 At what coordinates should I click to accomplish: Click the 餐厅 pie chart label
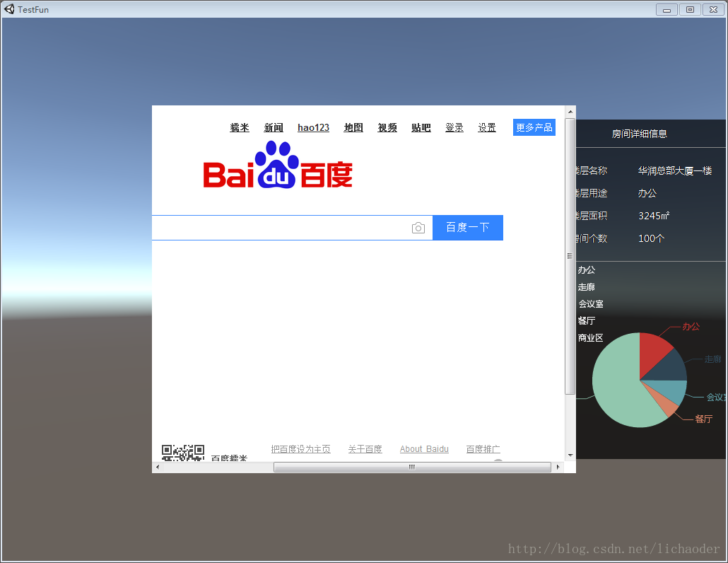(x=704, y=419)
